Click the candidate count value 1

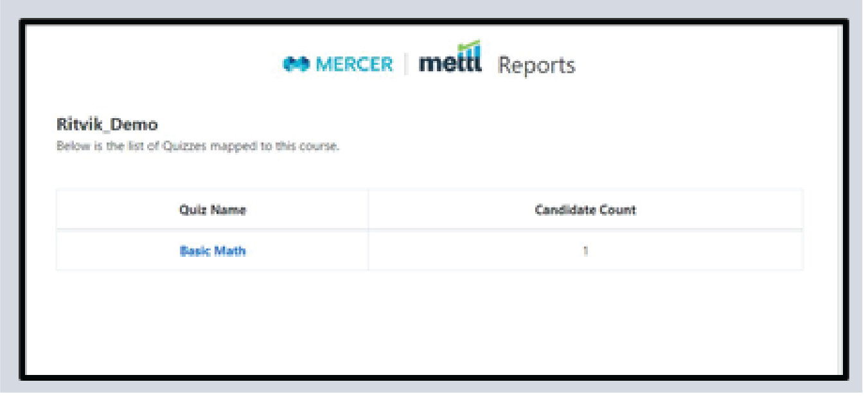585,250
